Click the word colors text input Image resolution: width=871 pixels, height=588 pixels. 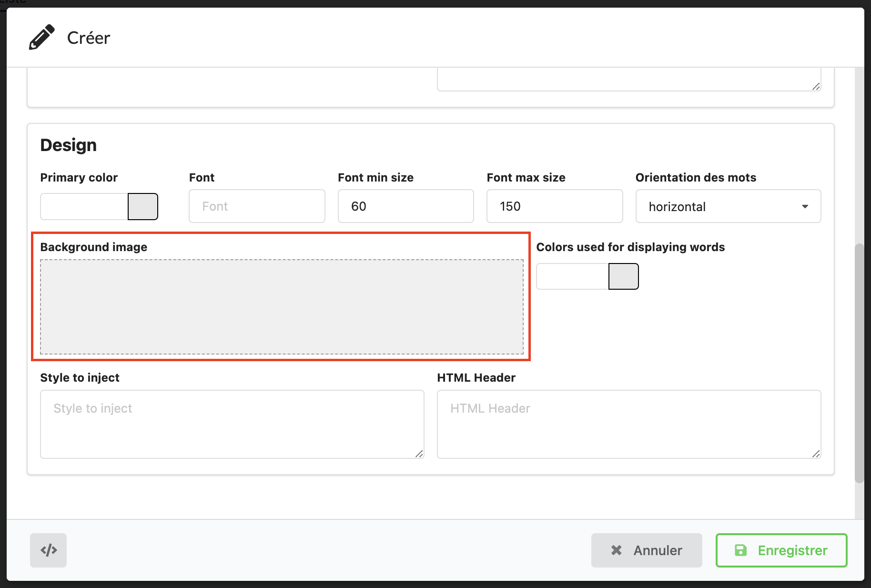(x=572, y=276)
